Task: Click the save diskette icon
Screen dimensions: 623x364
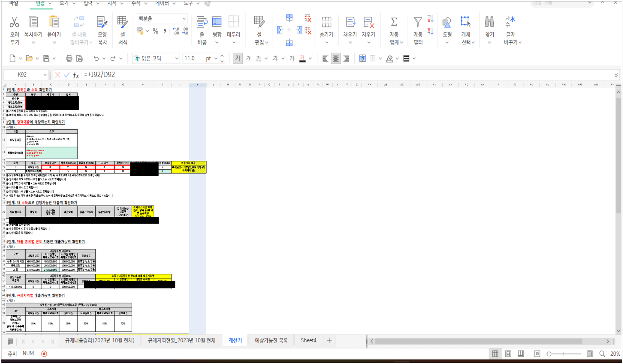Action: [x=46, y=58]
